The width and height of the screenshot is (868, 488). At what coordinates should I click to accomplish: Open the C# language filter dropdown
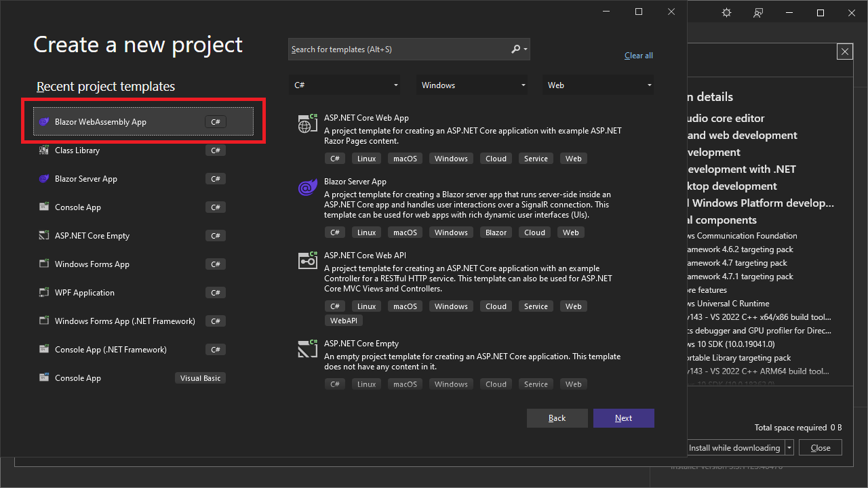pos(344,85)
